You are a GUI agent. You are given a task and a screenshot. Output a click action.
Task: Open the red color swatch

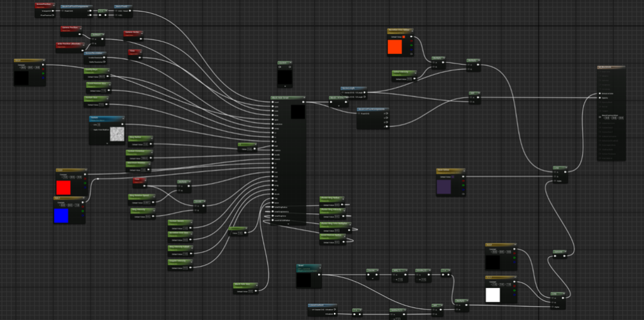(x=63, y=187)
